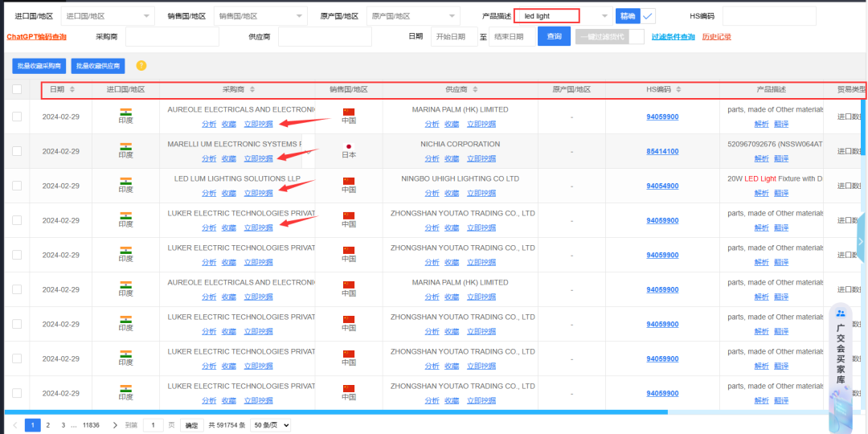
Task: Click NINGBO UHIGH LIGHTING CO LTD supplier name
Action: [460, 178]
